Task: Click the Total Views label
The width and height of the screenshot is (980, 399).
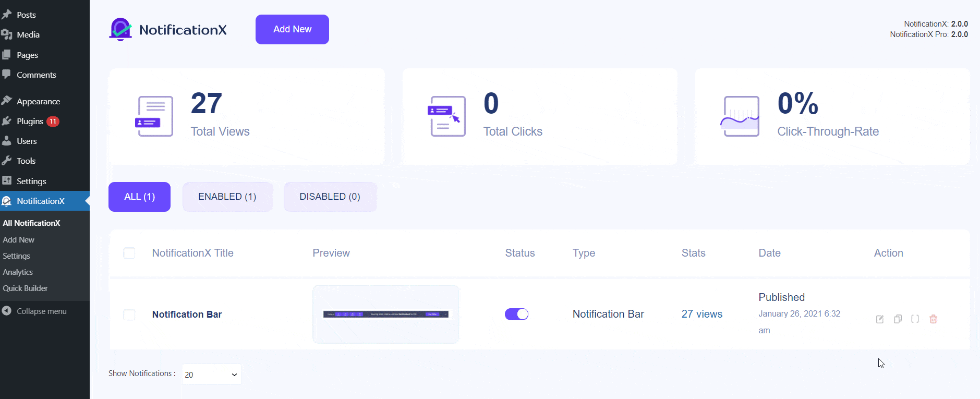Action: point(220,131)
